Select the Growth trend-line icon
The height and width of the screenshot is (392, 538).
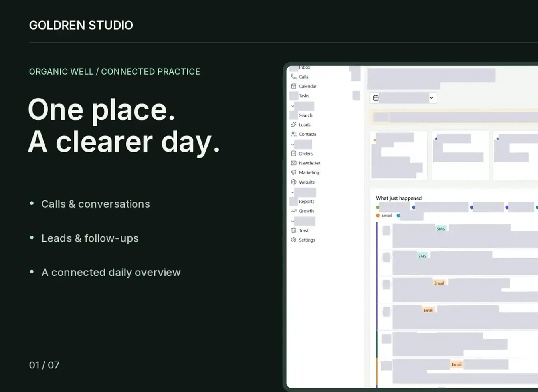coord(293,211)
